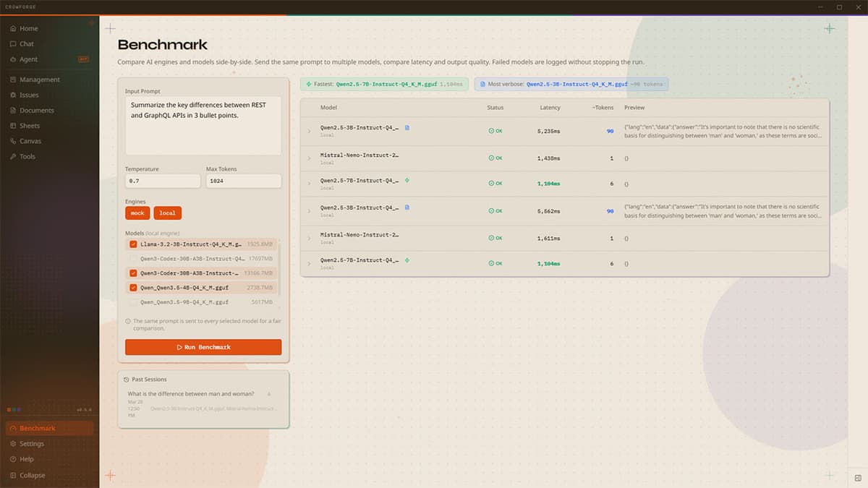The image size is (868, 488).
Task: Click the info icon beside the same-prompt note
Action: (x=127, y=321)
